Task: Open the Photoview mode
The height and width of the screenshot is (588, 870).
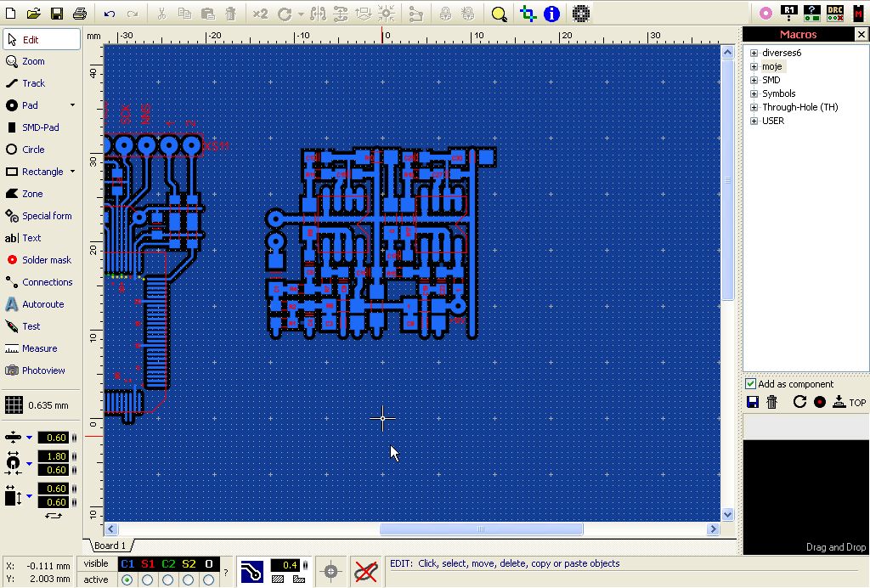Action: pos(43,370)
